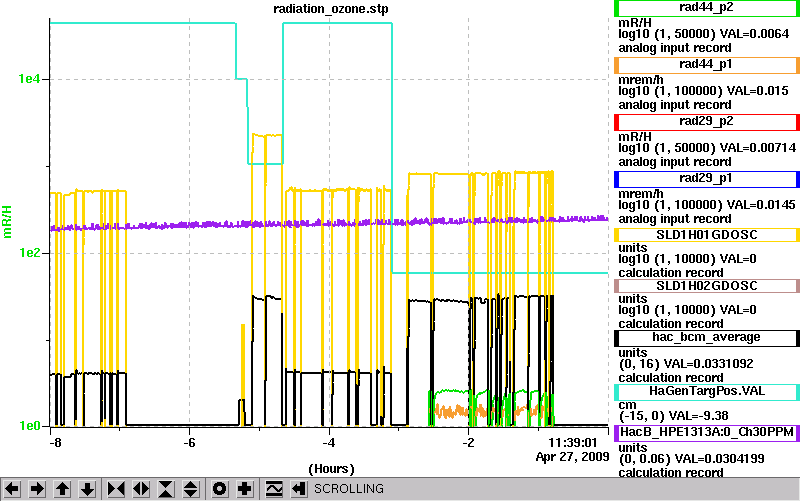Zoom out horizontally using the outward-triangles icon
The width and height of the screenshot is (800, 501).
[141, 489]
